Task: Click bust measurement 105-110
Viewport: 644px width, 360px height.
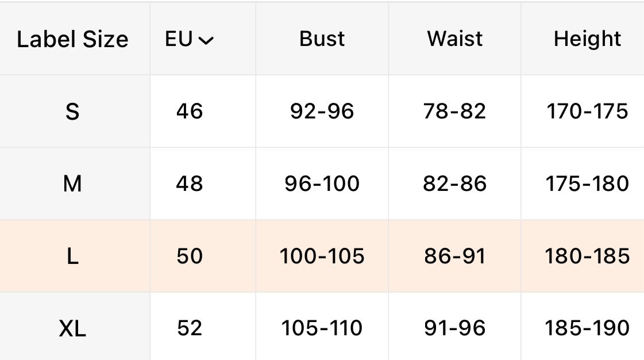Action: coord(322,328)
